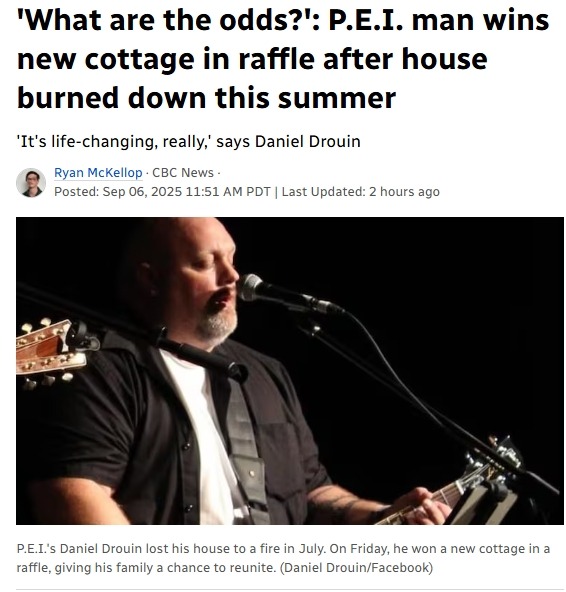Click the author's round profile avatar

point(31,183)
